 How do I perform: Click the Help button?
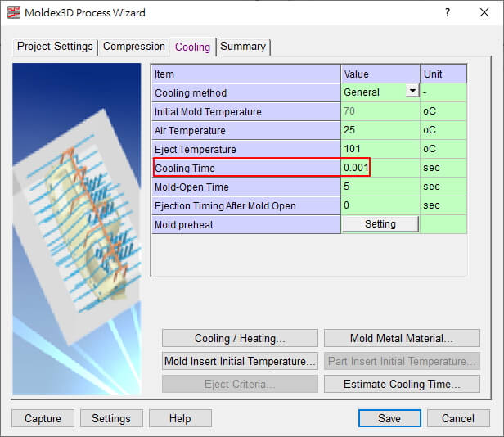point(180,418)
